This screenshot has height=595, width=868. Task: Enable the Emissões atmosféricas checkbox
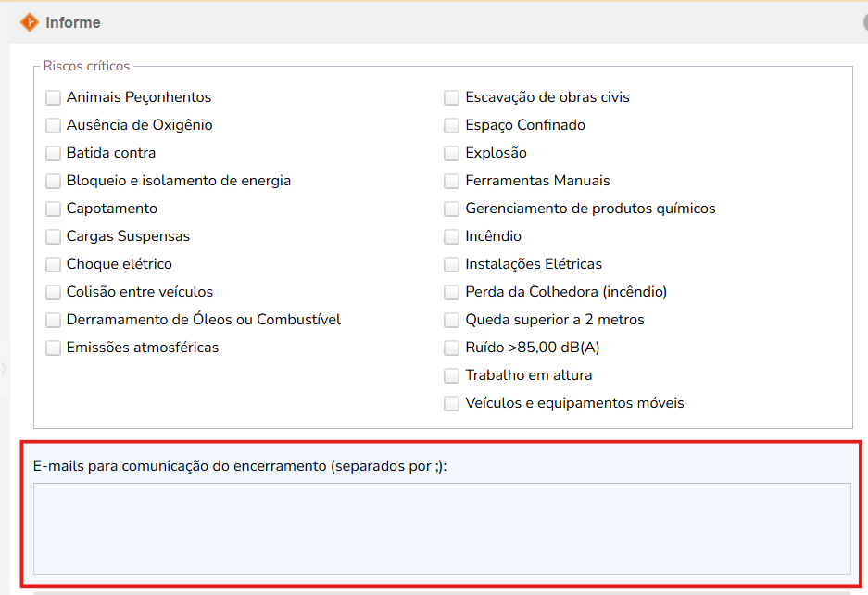point(54,348)
